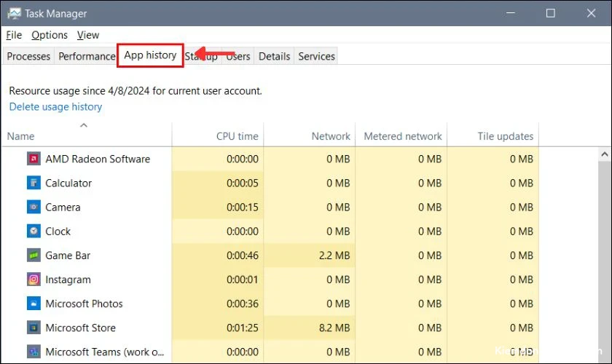Viewport: 612px width, 364px height.
Task: Switch to the Details tab
Action: point(274,56)
